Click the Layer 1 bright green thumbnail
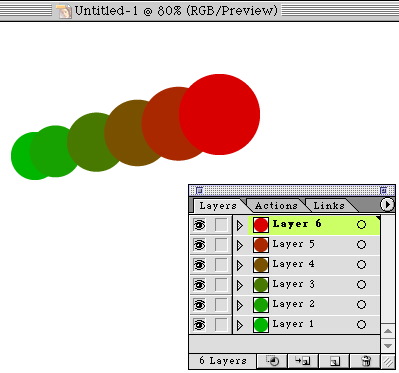 [x=261, y=325]
